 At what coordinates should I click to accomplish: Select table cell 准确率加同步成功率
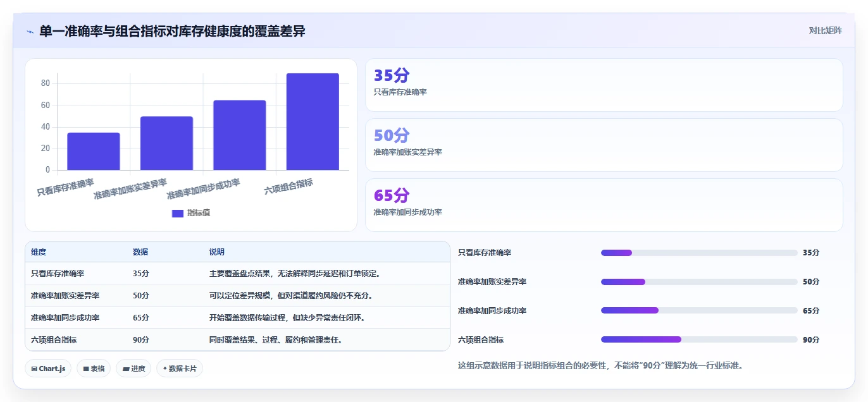pyautogui.click(x=65, y=318)
